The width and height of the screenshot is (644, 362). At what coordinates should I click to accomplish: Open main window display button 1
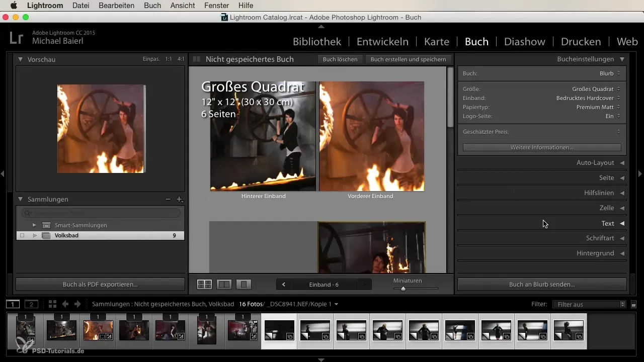(13, 304)
